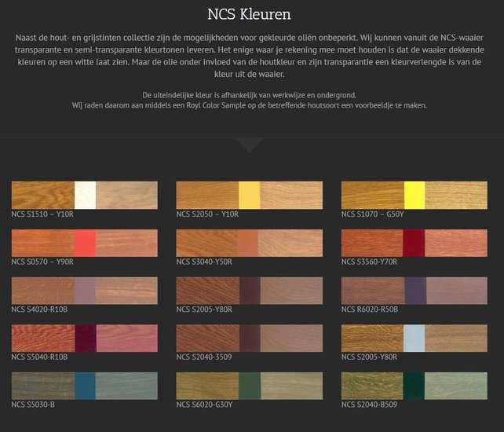This screenshot has height=432, width=504.
Task: Select the dark red swatch of NCS S3560-Y70R
Action: point(414,243)
